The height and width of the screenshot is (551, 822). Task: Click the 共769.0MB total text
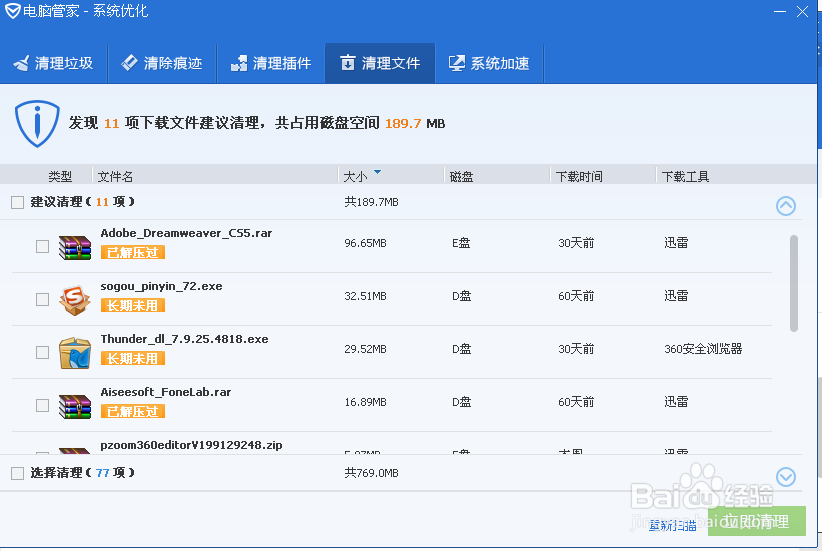click(371, 473)
